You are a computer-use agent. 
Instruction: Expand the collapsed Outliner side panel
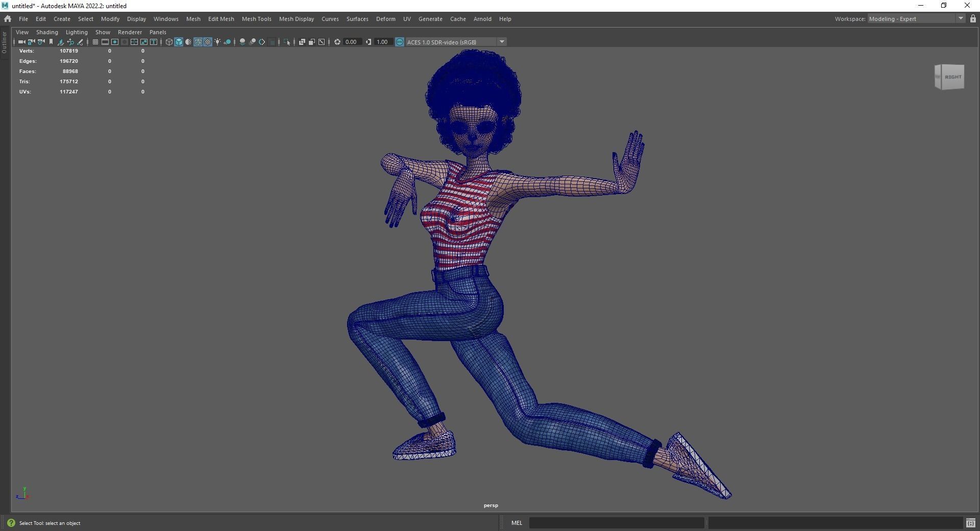[4, 42]
